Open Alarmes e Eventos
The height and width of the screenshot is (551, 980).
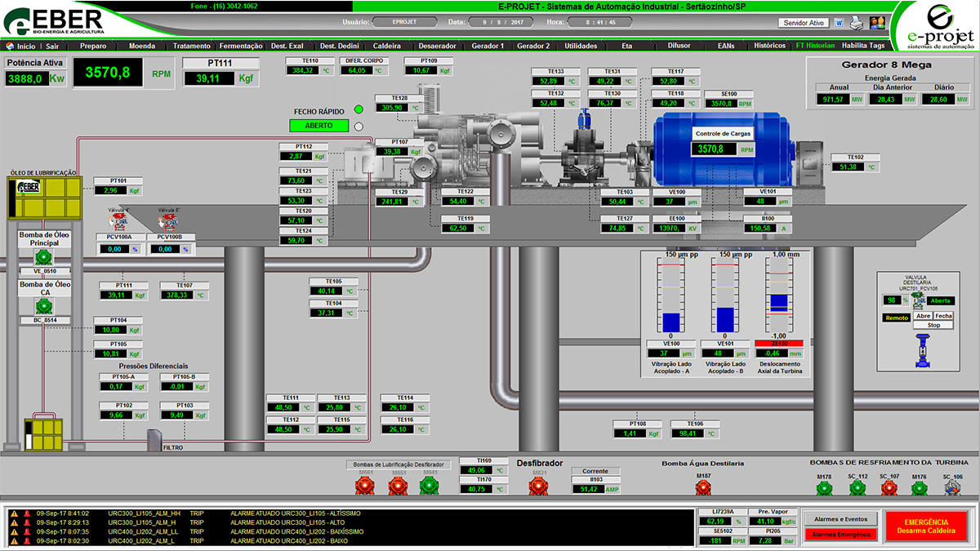click(x=840, y=518)
